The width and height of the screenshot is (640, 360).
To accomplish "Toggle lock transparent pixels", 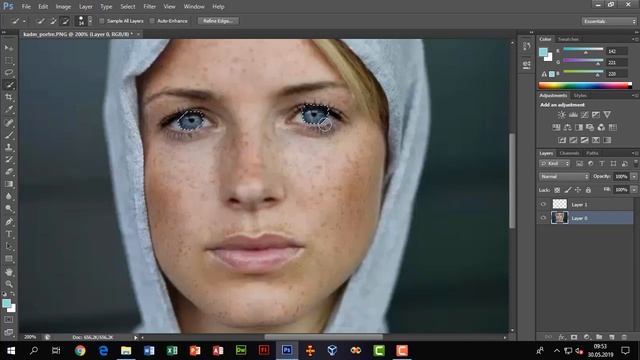I will (x=557, y=190).
